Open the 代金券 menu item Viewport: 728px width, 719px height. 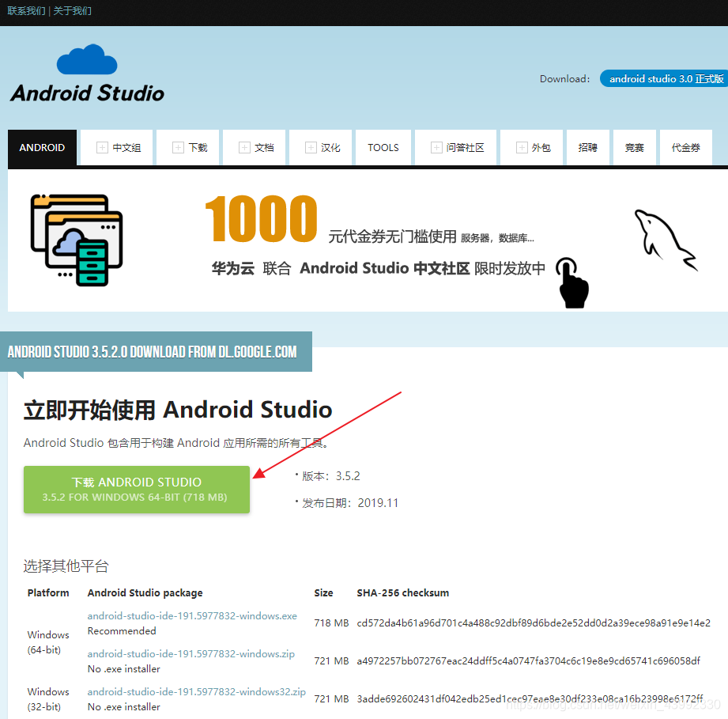click(x=686, y=147)
